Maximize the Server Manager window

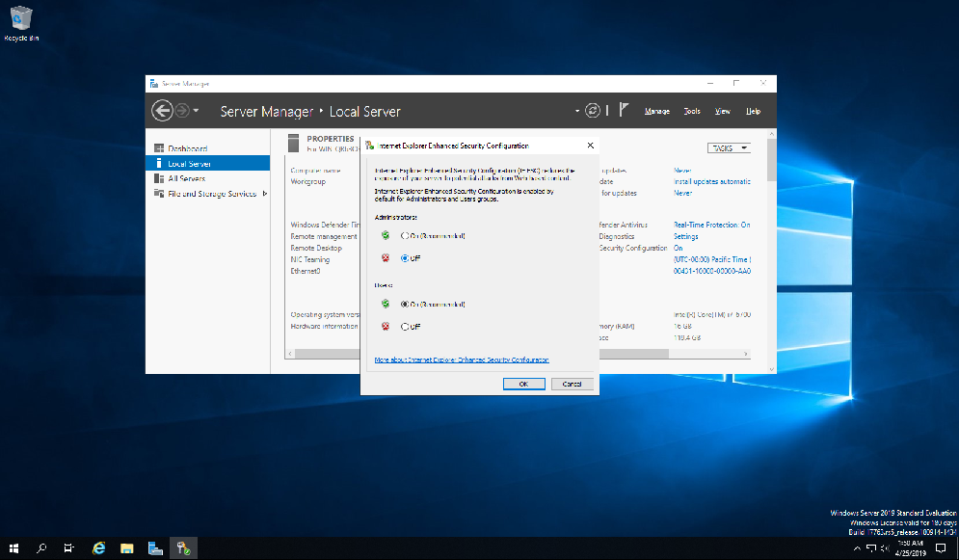736,83
